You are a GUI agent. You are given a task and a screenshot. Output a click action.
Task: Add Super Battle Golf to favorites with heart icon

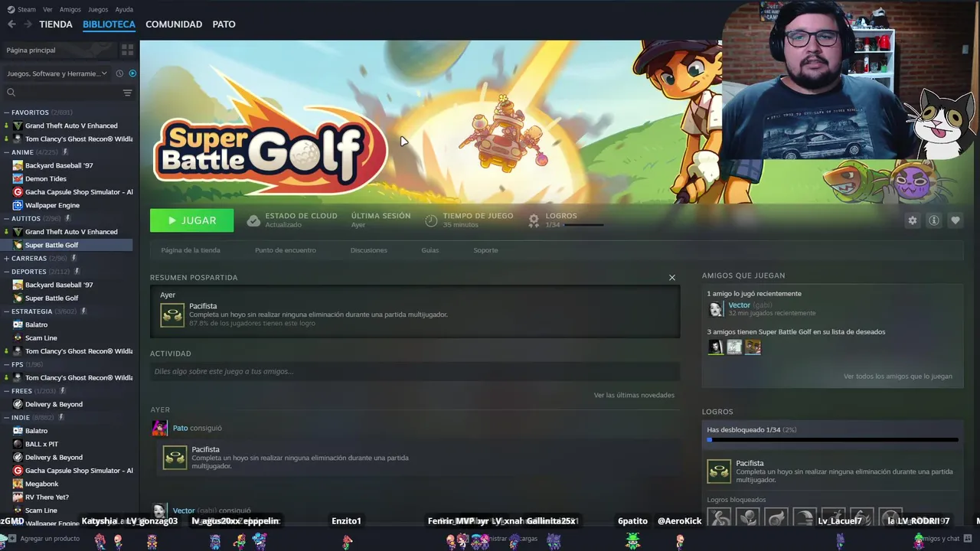point(955,220)
